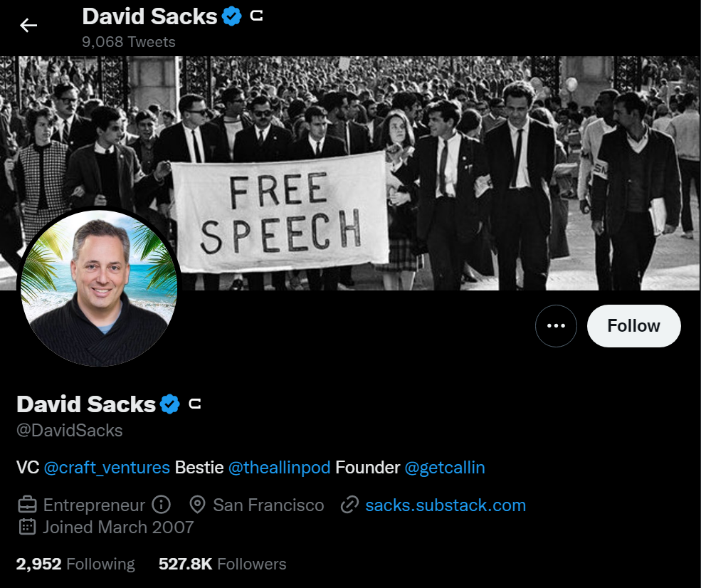Open the three-dot more options menu
The height and width of the screenshot is (588, 701).
pyautogui.click(x=556, y=326)
